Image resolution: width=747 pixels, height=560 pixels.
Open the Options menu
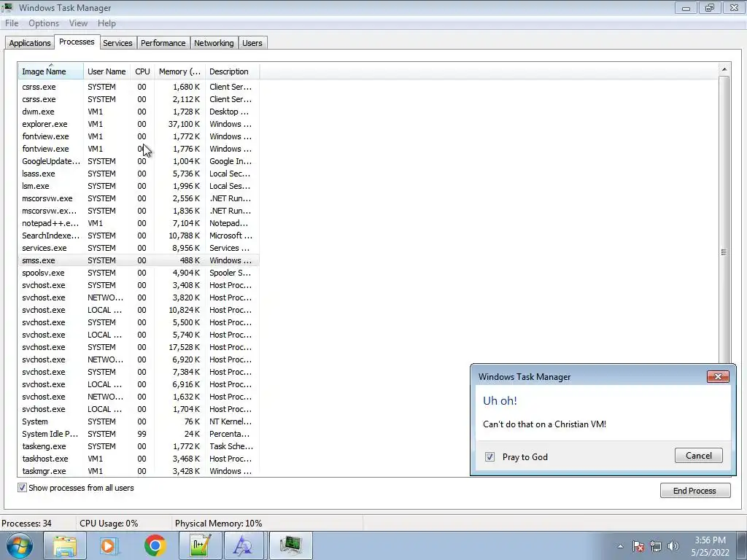click(44, 23)
